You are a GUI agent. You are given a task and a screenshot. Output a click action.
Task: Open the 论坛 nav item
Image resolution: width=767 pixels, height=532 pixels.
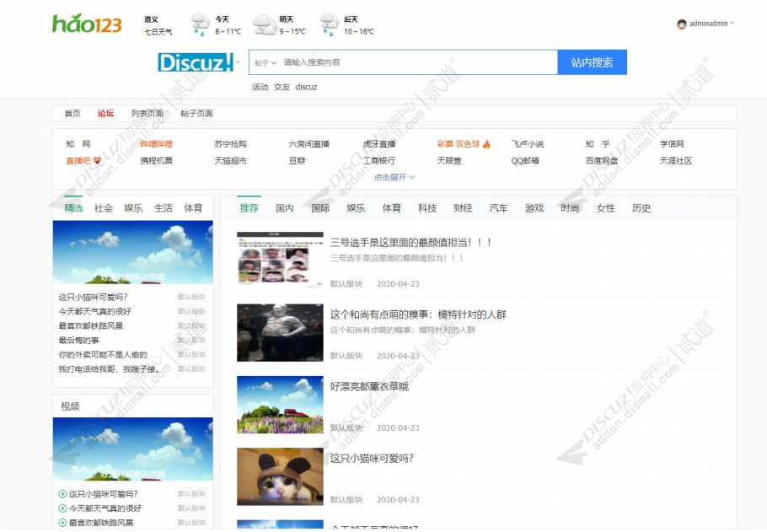[x=105, y=114]
